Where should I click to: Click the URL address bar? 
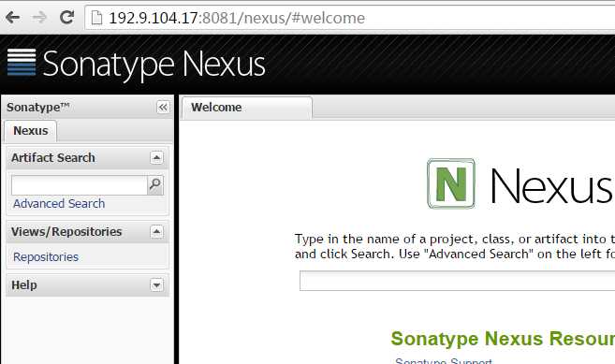[x=350, y=18]
